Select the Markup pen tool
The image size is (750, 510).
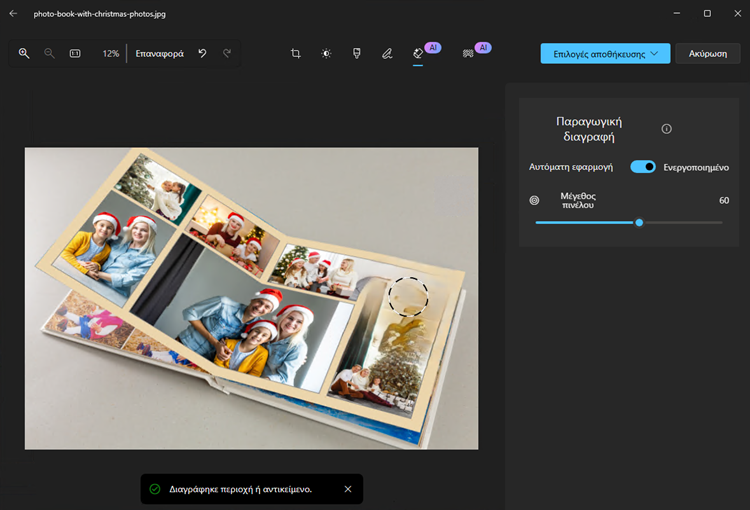point(387,53)
